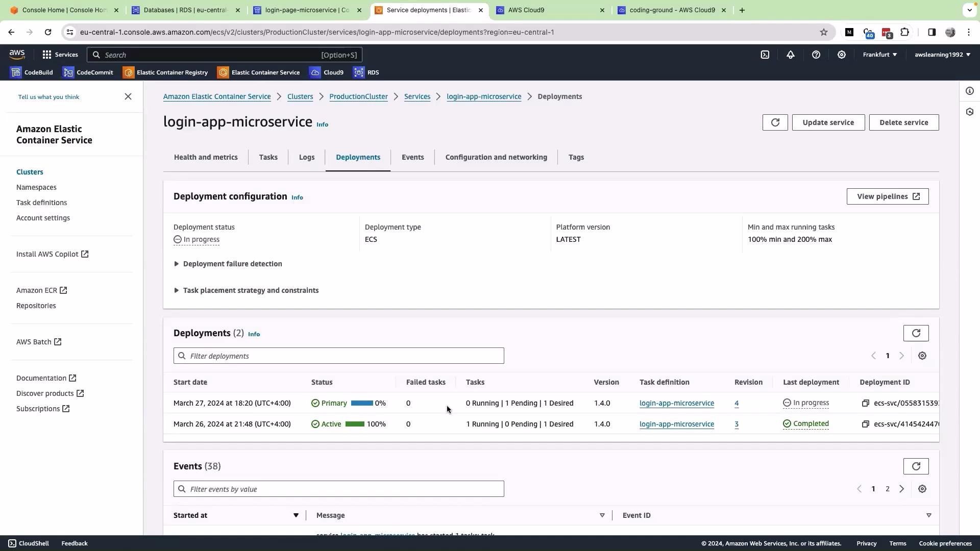Screen dimensions: 980x551
Task: Open the awslearning1992 account dropdown
Action: pyautogui.click(x=942, y=55)
